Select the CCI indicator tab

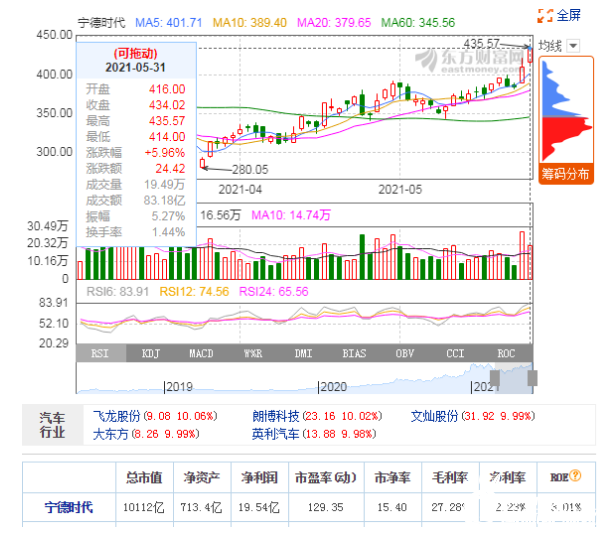tap(456, 353)
